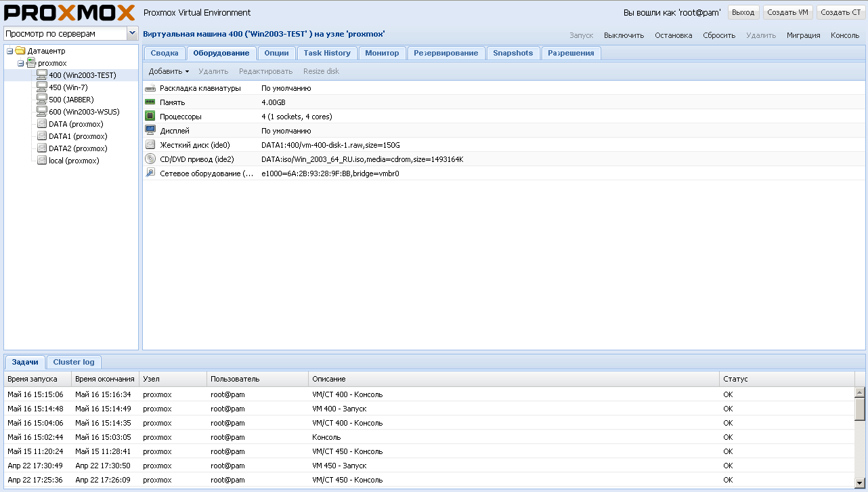Click the DATA1 storage disk icon
This screenshot has width=868, height=492.
pos(42,136)
